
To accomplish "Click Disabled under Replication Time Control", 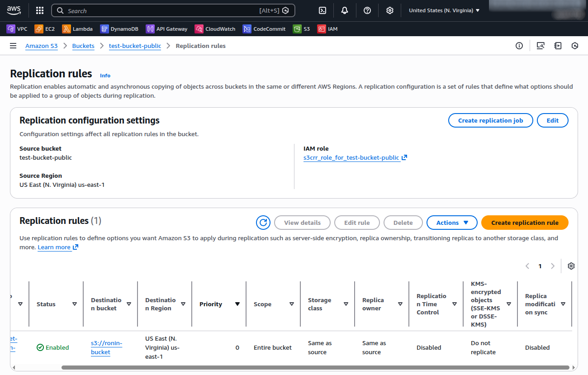I will point(429,347).
